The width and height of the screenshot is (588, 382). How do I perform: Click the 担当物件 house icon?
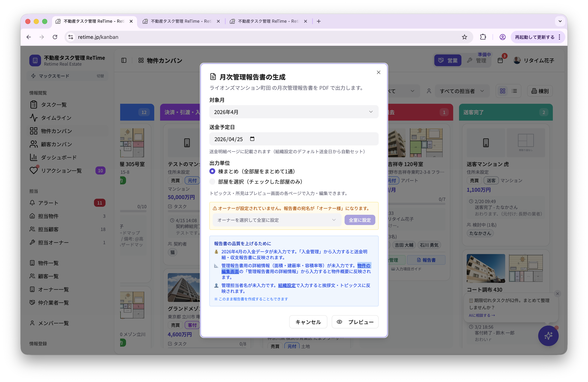coord(32,216)
